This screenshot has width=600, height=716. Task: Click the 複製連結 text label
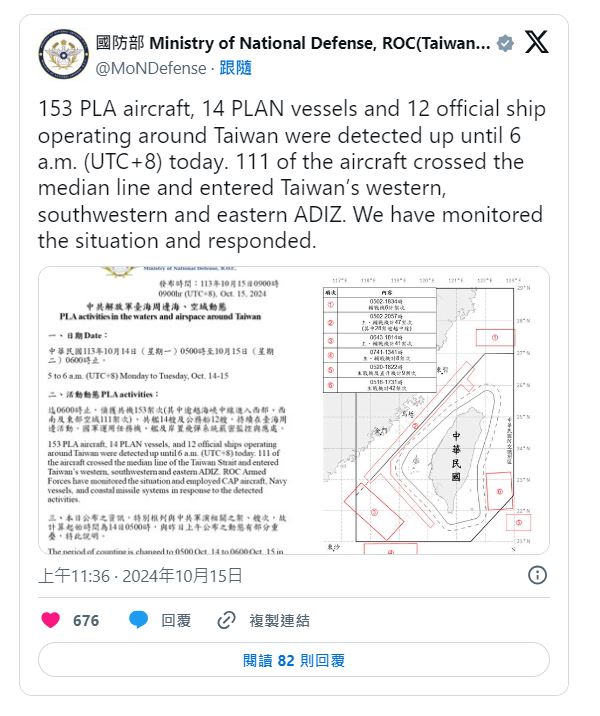tap(280, 620)
